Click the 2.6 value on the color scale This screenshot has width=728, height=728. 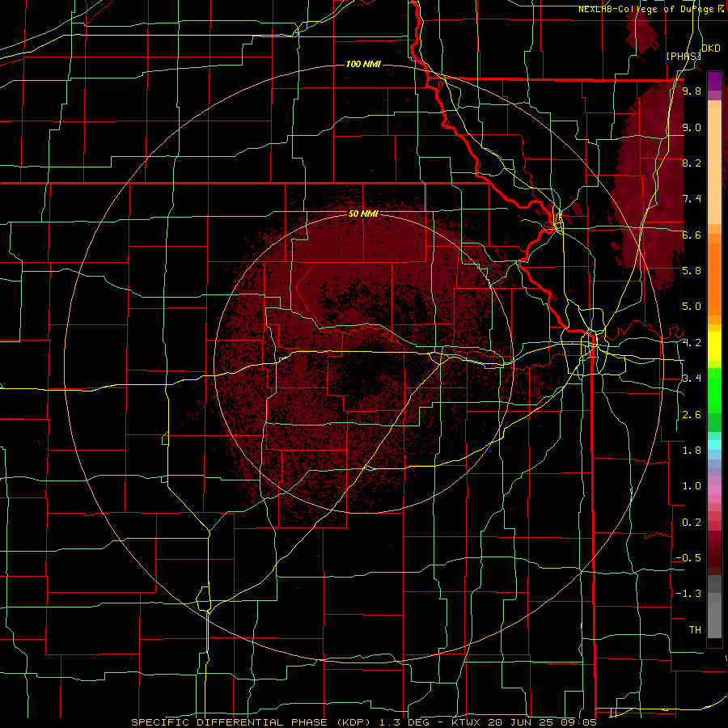click(x=692, y=415)
